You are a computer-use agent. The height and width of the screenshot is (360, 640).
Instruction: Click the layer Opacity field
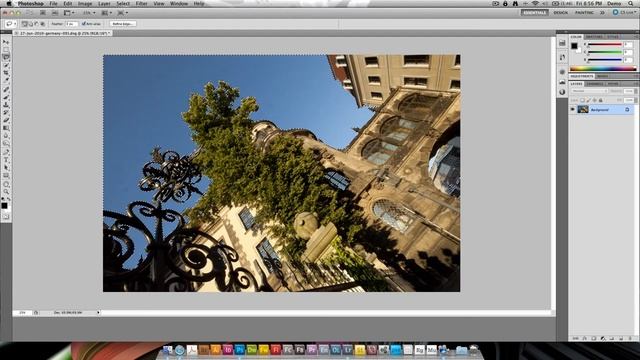click(x=629, y=91)
